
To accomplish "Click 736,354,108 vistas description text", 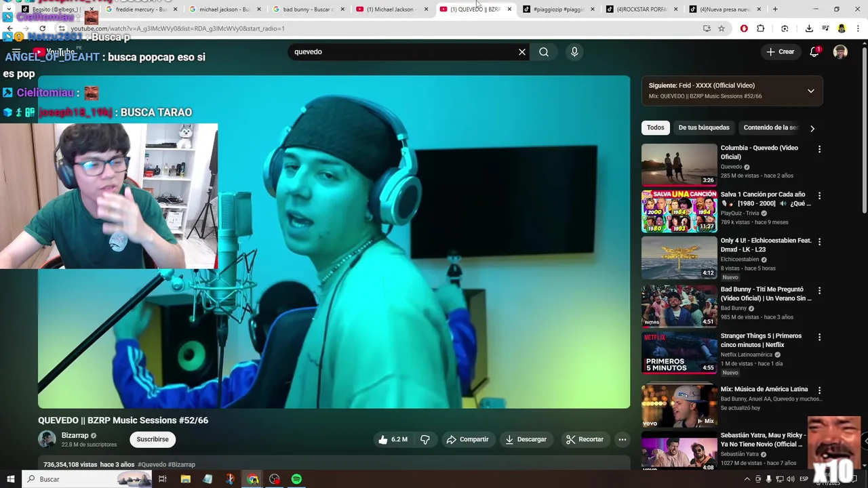I will [x=71, y=464].
